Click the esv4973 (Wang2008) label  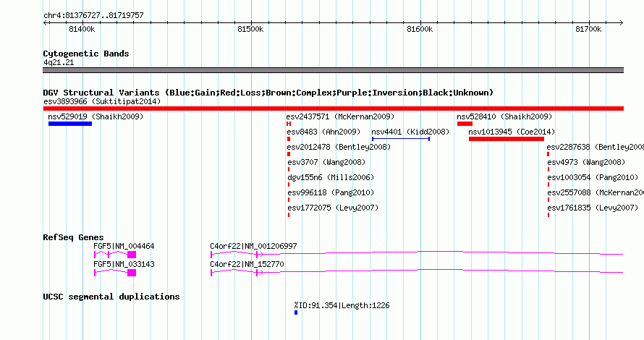[x=586, y=162]
